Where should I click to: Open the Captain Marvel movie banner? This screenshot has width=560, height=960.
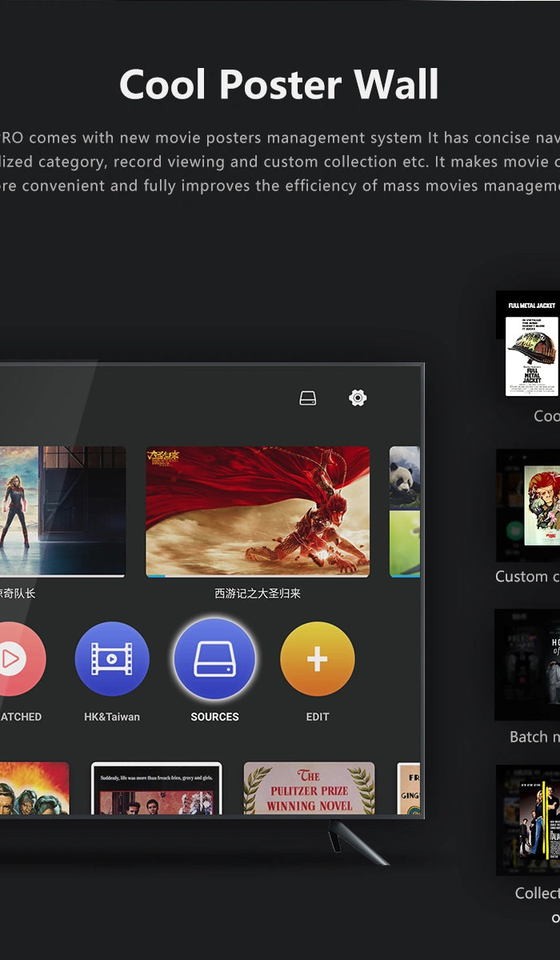click(x=62, y=511)
